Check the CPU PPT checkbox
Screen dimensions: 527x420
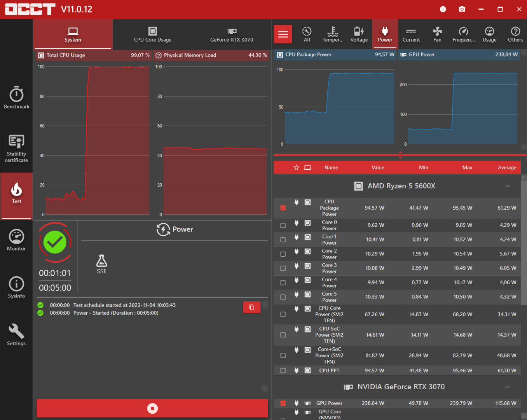(x=283, y=371)
